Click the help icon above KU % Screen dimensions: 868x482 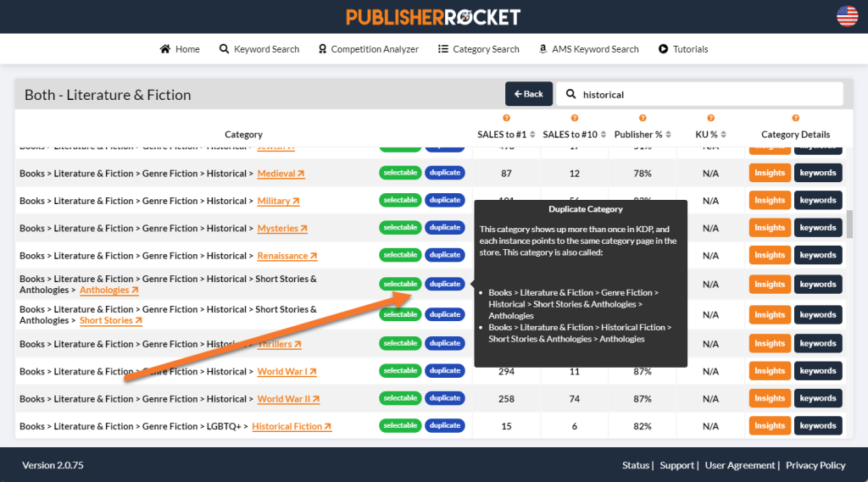click(710, 119)
